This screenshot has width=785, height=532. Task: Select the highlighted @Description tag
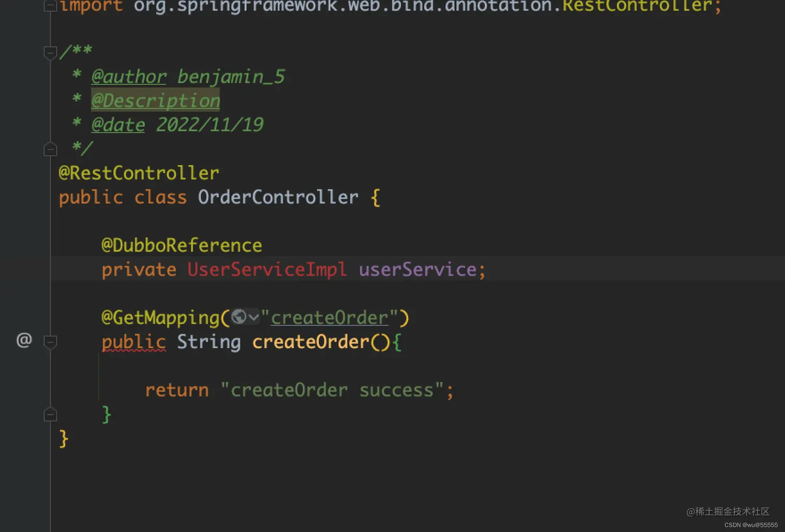[x=156, y=101]
